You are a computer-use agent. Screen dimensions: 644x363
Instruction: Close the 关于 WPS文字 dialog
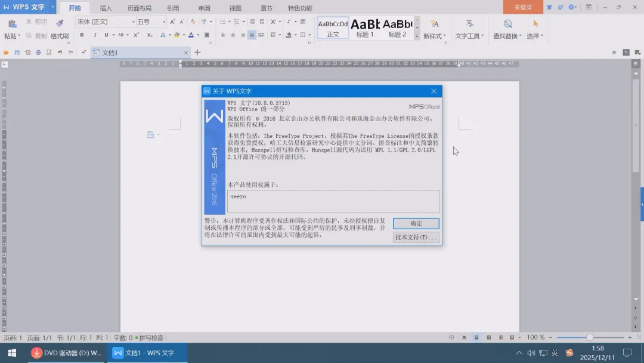tap(434, 91)
